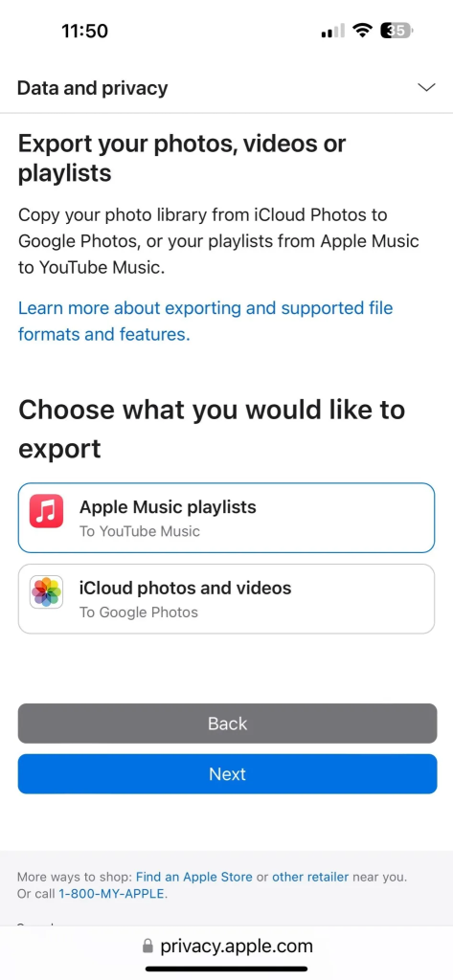
Task: Tap the Wi-Fi status icon
Action: (362, 31)
